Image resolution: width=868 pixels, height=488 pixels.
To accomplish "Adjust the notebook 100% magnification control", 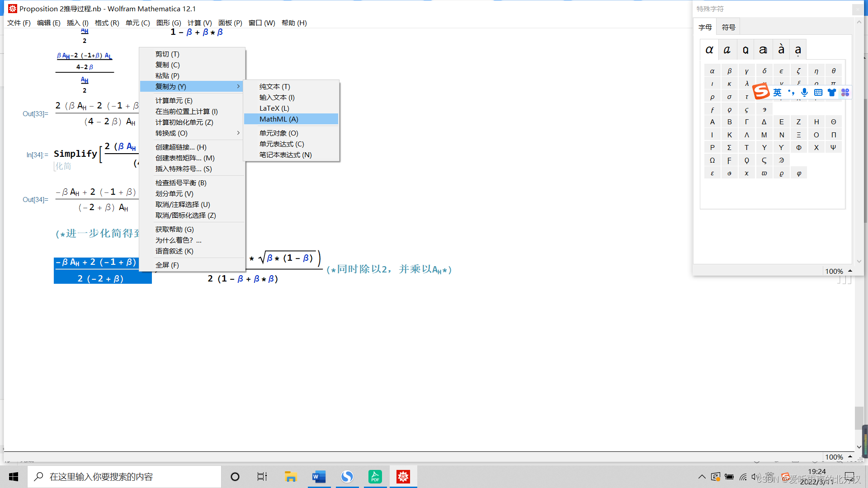I will click(834, 457).
